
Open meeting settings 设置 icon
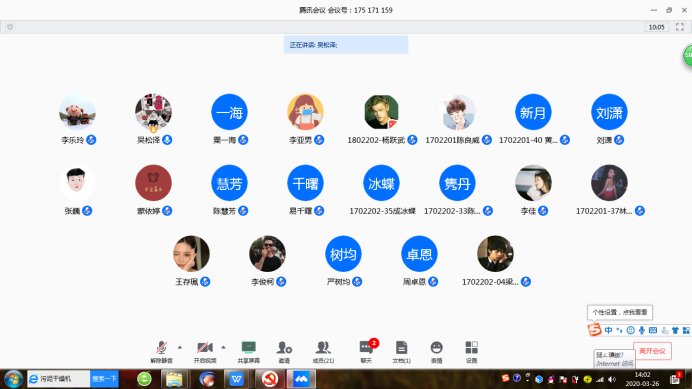pyautogui.click(x=471, y=352)
